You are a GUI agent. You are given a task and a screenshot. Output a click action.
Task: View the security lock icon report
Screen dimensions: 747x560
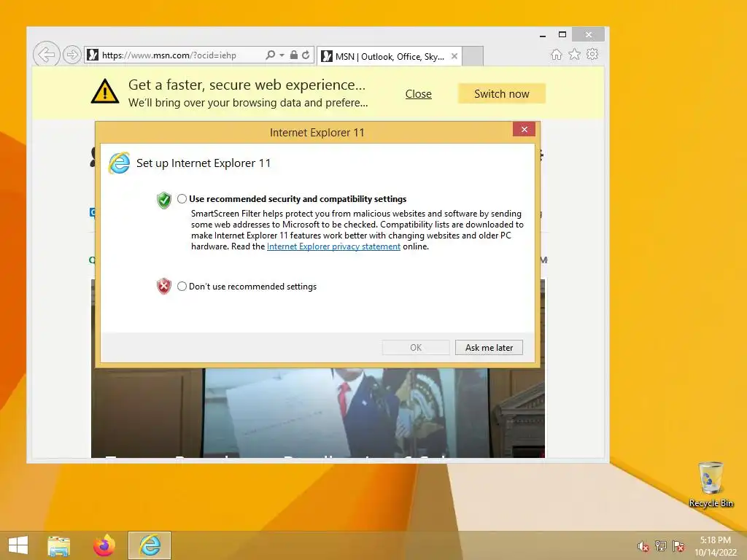(294, 55)
